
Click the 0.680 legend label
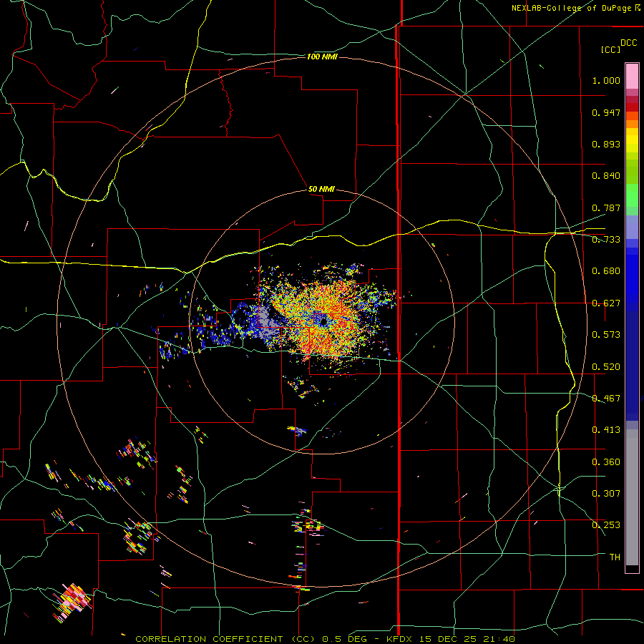click(606, 271)
